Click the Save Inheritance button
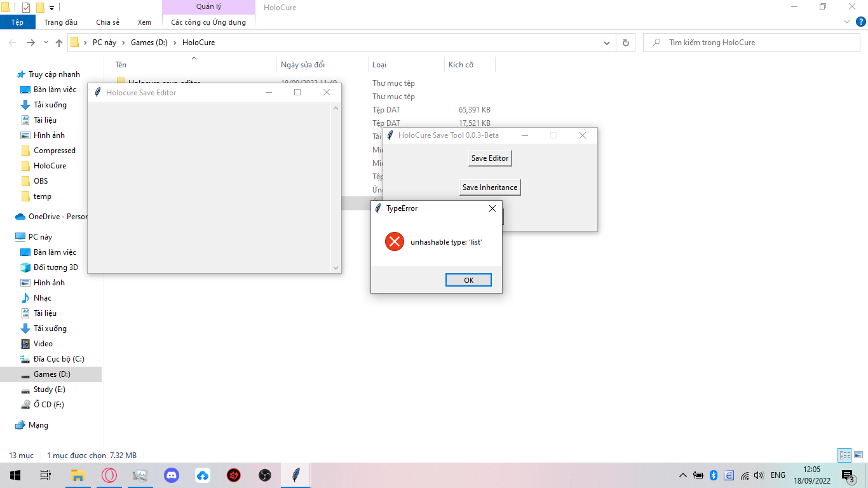868x488 pixels. 489,187
